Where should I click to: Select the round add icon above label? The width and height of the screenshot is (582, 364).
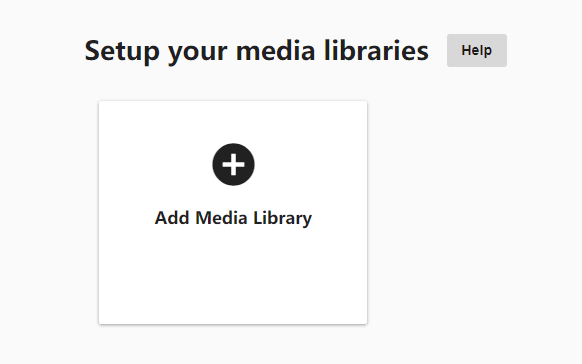pyautogui.click(x=233, y=164)
